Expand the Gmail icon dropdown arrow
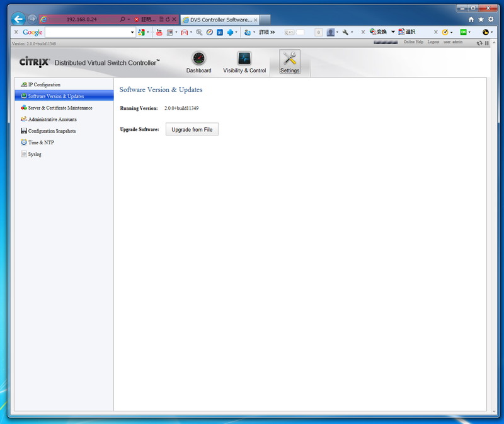Image resolution: width=504 pixels, height=424 pixels. pyautogui.click(x=191, y=32)
